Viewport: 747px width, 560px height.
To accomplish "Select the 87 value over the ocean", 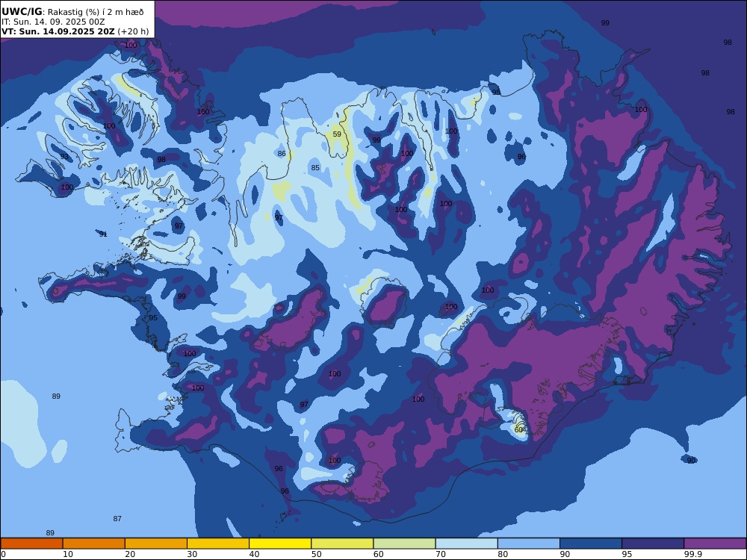I will tap(117, 519).
